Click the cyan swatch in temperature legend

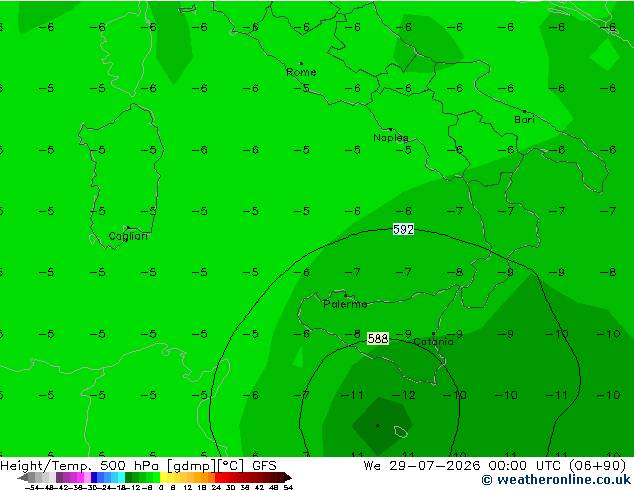tap(121, 477)
